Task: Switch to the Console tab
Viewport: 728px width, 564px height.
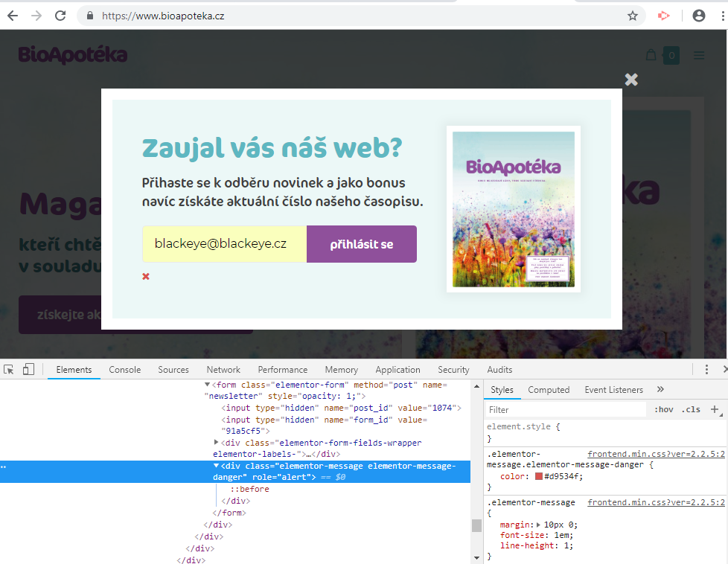Action: [x=124, y=369]
